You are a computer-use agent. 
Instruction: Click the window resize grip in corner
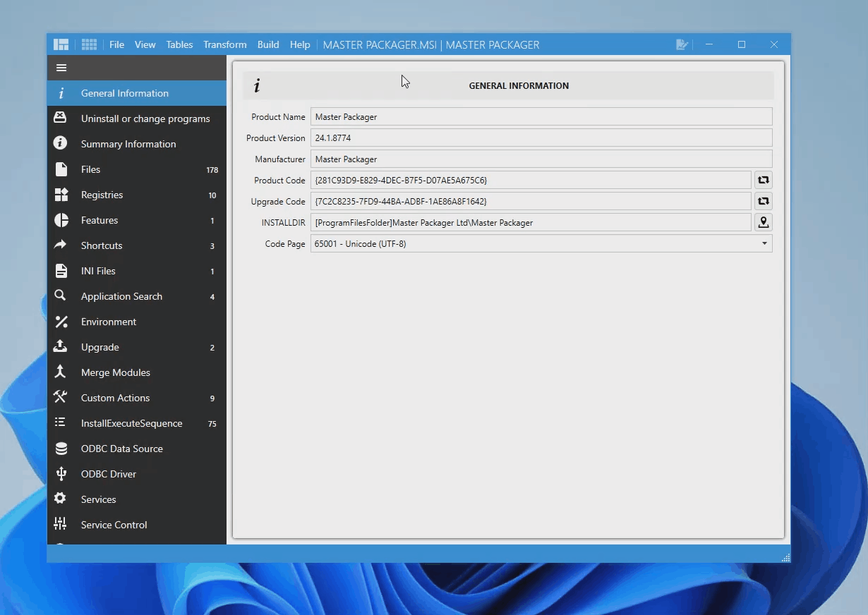pyautogui.click(x=785, y=558)
